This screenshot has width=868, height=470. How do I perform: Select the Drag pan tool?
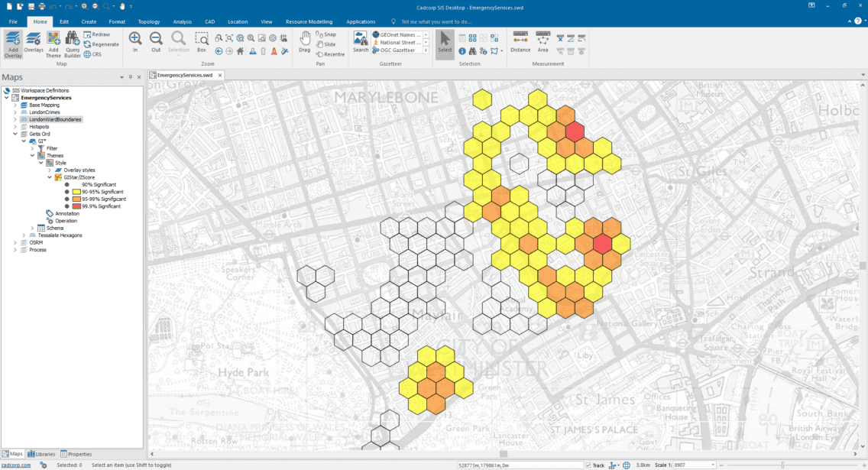pyautogui.click(x=304, y=44)
